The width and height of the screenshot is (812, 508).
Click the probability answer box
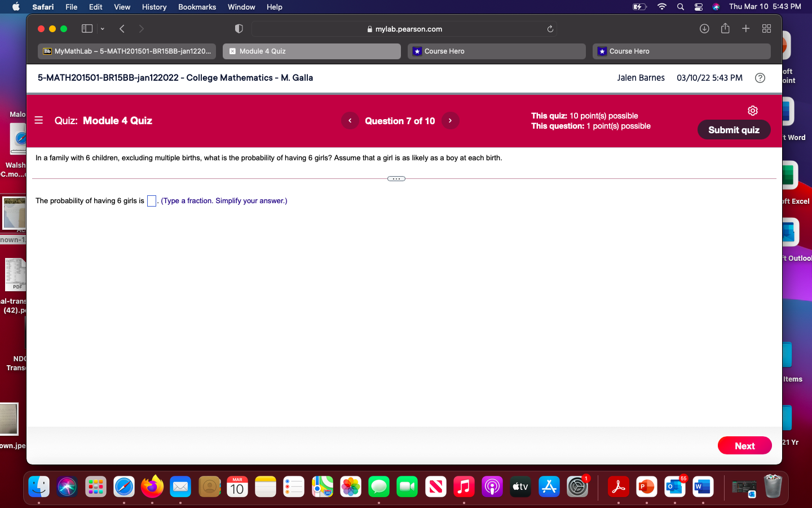point(151,200)
